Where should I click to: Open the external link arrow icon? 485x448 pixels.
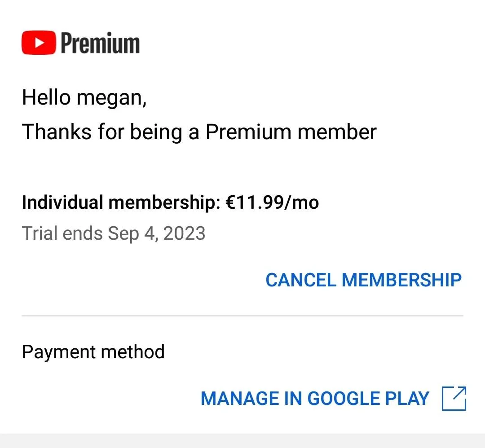454,399
